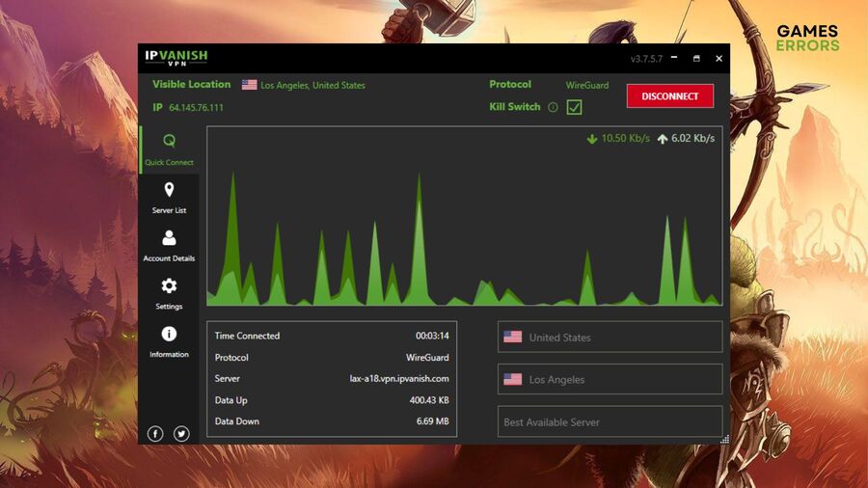Click the window resize grip corner
This screenshot has width=868, height=488.
point(724,439)
